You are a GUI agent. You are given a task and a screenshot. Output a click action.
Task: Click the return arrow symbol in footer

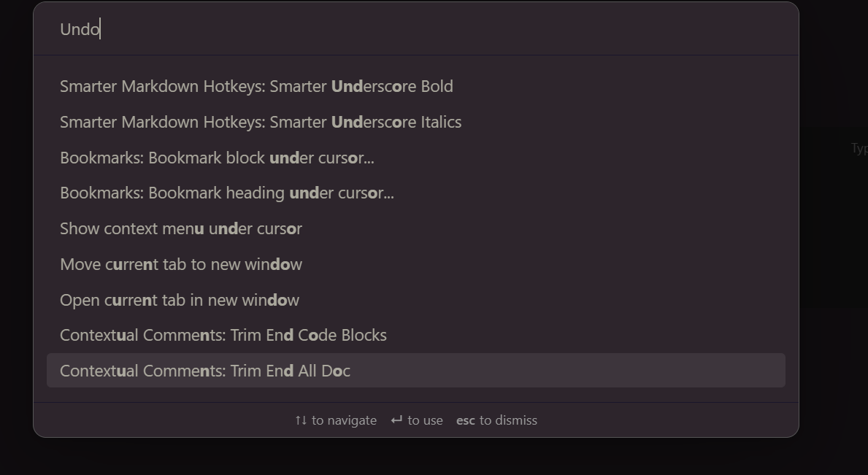[394, 420]
